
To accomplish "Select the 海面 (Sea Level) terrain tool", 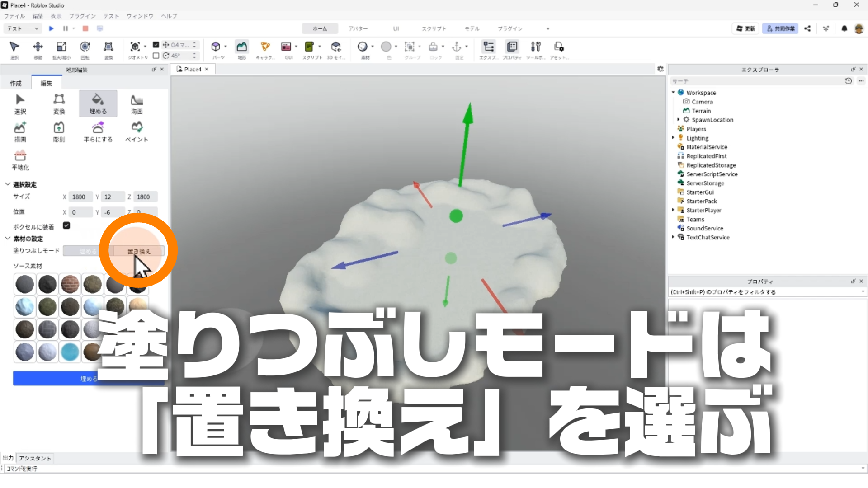I will (137, 104).
